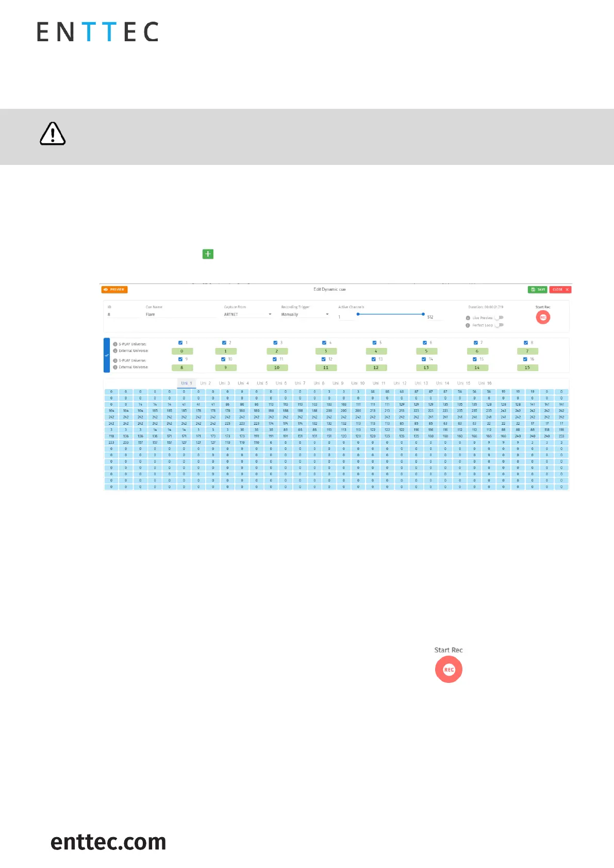Click the red REC button in the cue editor

point(543,318)
